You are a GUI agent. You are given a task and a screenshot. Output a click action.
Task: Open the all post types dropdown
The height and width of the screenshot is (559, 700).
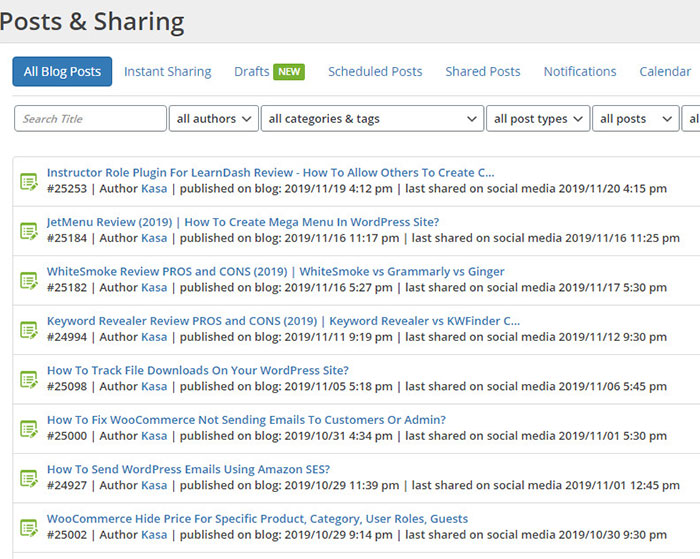click(x=538, y=119)
